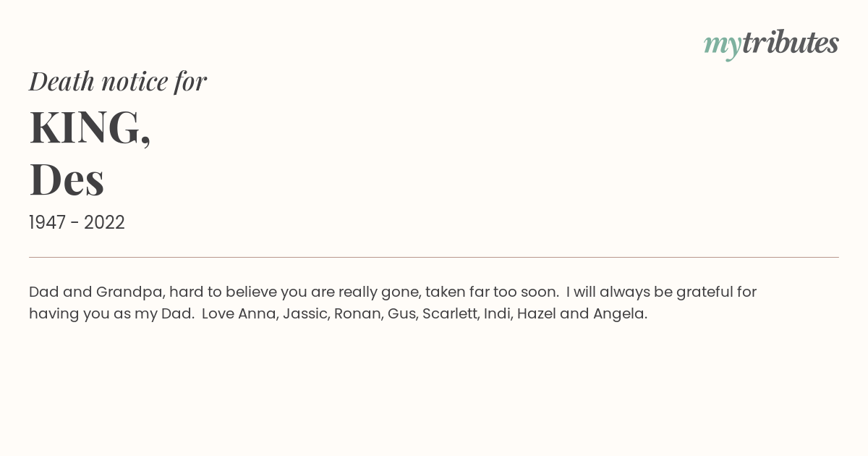Select the 'Death notice for' heading
This screenshot has height=456, width=868.
[x=118, y=82]
